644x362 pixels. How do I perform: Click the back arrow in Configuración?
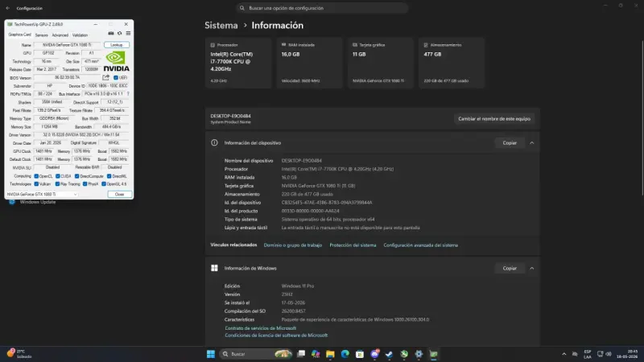tap(8, 8)
